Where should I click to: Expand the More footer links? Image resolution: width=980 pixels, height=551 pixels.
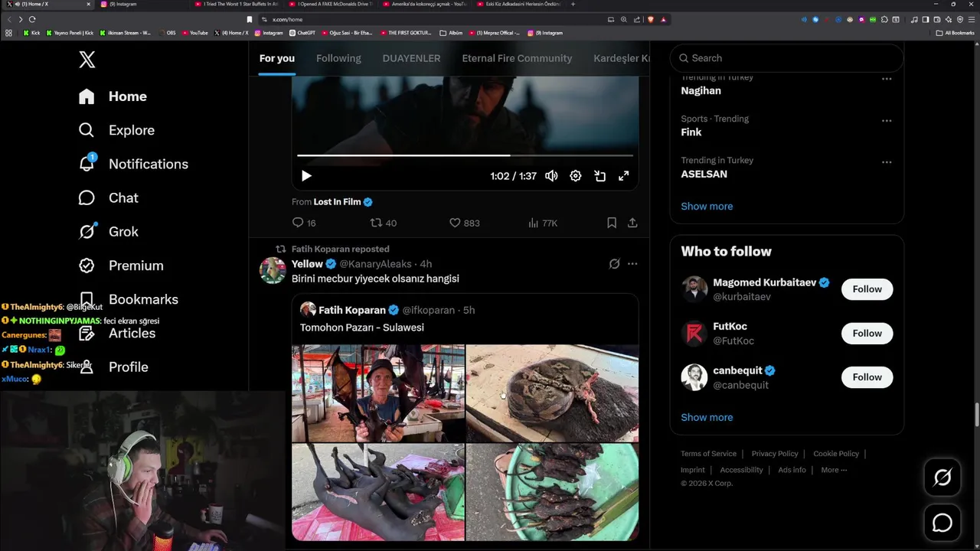coord(834,470)
